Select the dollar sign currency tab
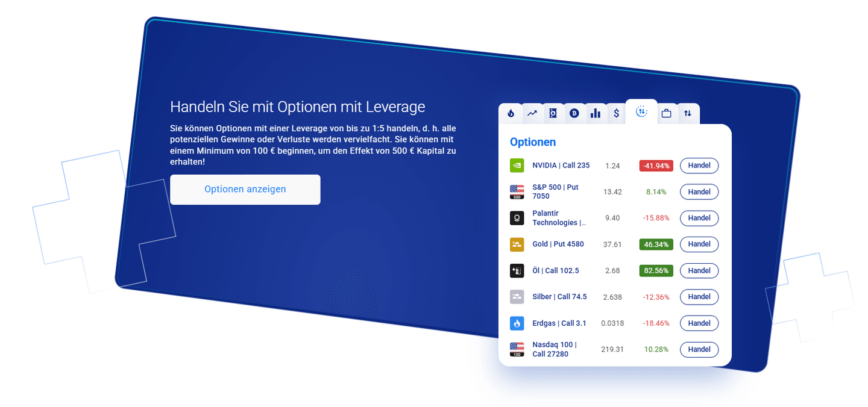The image size is (868, 407). (616, 113)
